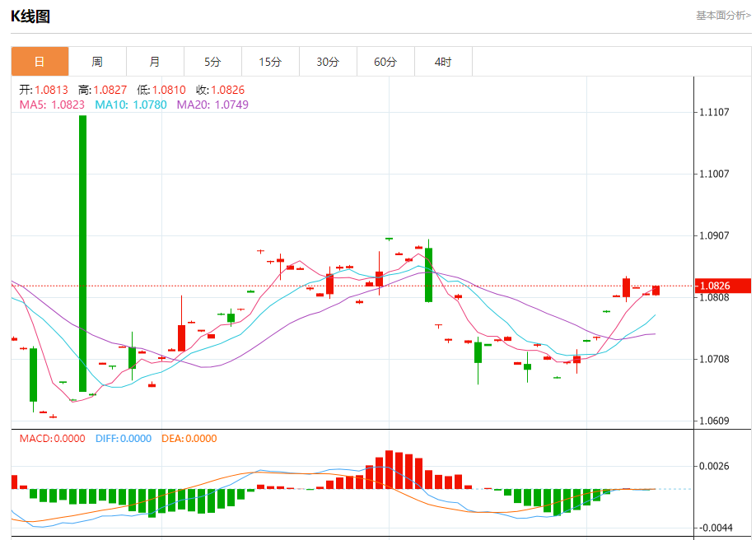
Task: Click the tallest green candlestick on chart
Action: coord(83,253)
